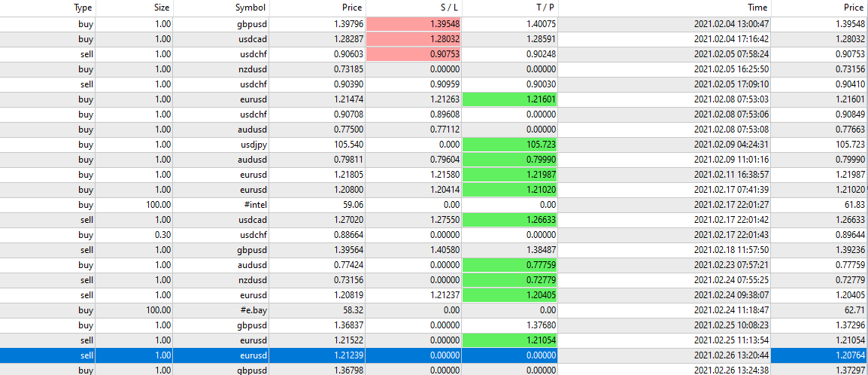Click the Price header right of Symbol
This screenshot has height=375, width=868.
click(317, 8)
